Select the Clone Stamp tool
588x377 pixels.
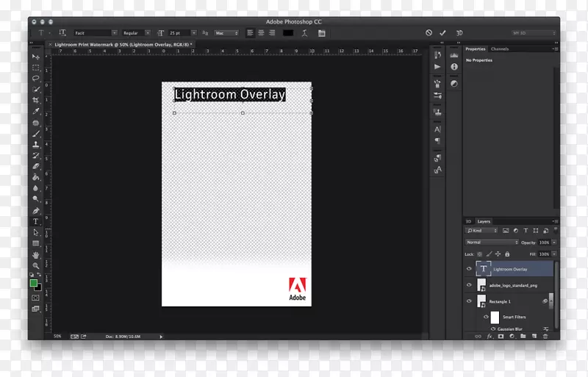click(x=35, y=145)
